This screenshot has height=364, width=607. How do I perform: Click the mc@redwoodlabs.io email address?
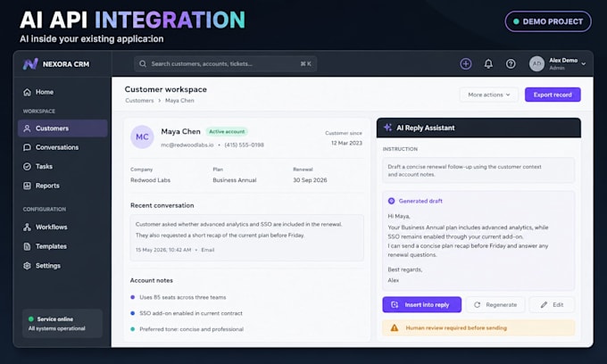pyautogui.click(x=187, y=145)
